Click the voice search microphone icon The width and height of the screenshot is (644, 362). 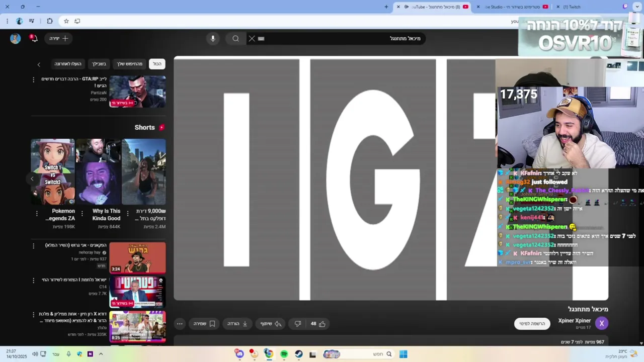[x=213, y=39]
